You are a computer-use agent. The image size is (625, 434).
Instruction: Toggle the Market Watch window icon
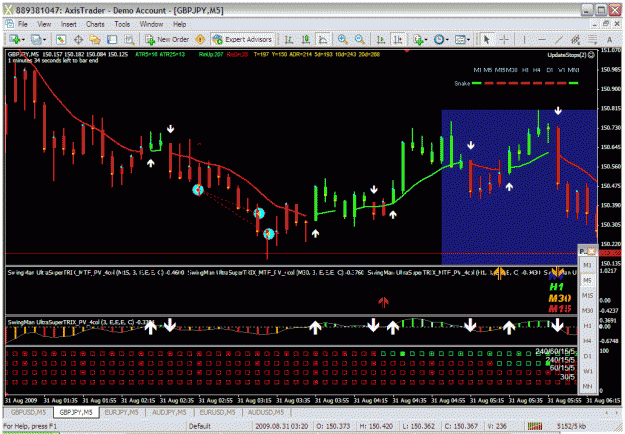point(61,39)
